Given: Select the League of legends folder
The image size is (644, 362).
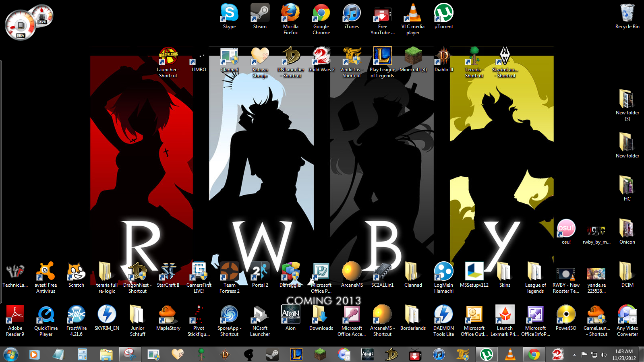Looking at the screenshot, I should click(x=535, y=278).
